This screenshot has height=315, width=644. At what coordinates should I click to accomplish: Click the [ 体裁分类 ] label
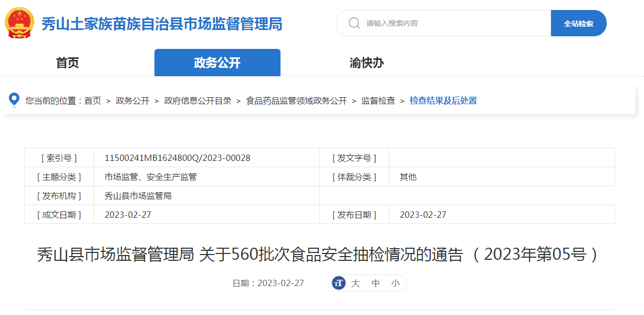354,177
